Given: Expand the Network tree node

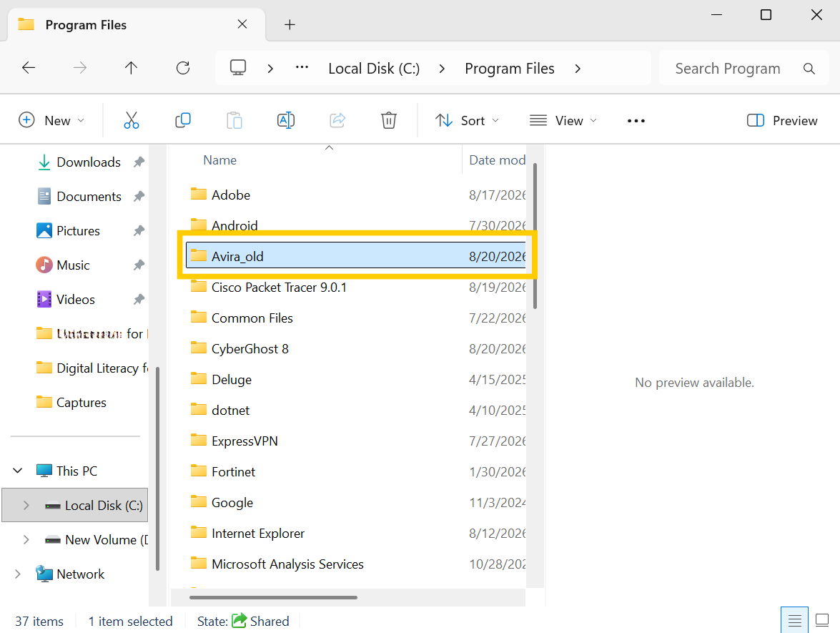Looking at the screenshot, I should pyautogui.click(x=18, y=574).
